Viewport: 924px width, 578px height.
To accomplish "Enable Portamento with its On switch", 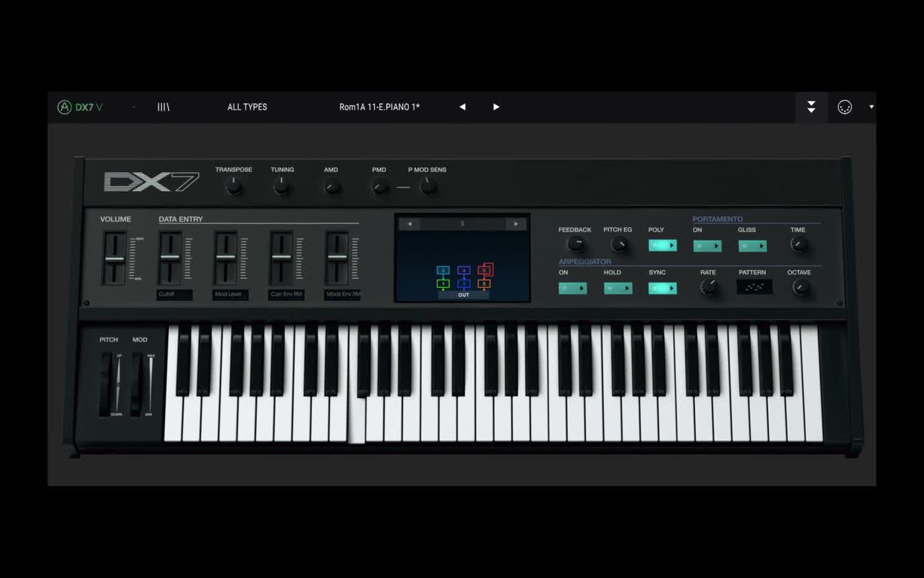I will coord(707,245).
